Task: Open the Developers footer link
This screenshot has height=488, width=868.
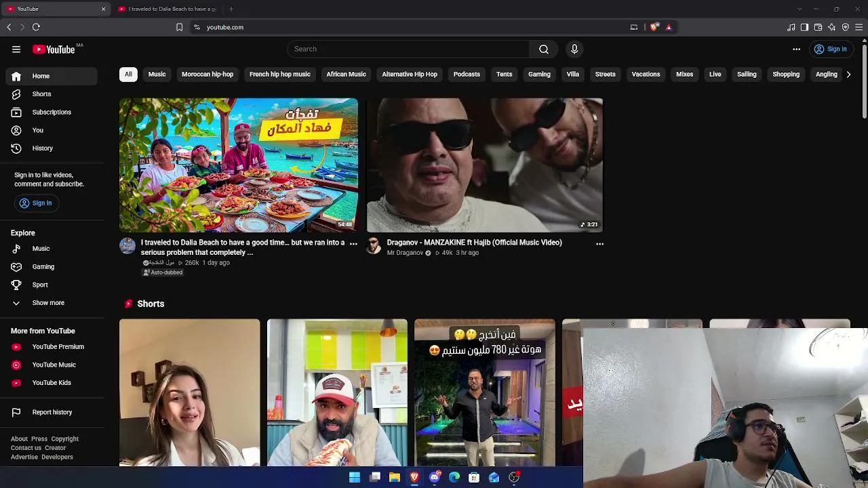Action: point(57,457)
